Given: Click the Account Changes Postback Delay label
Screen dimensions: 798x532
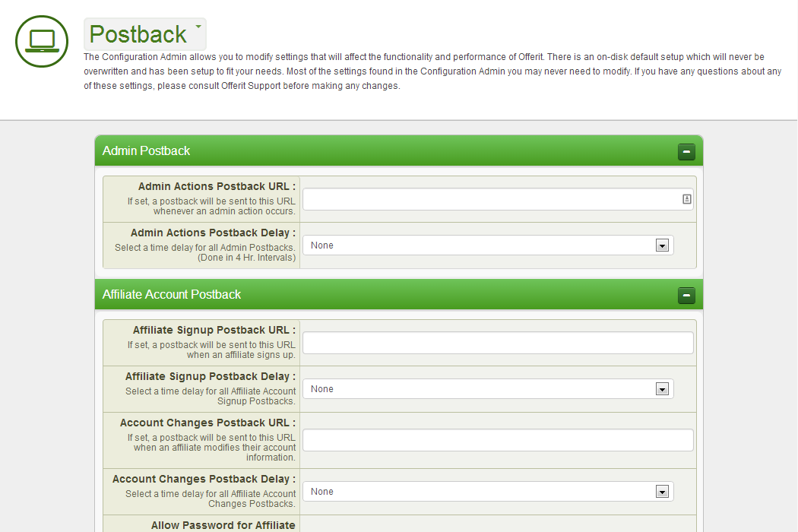Looking at the screenshot, I should 204,479.
